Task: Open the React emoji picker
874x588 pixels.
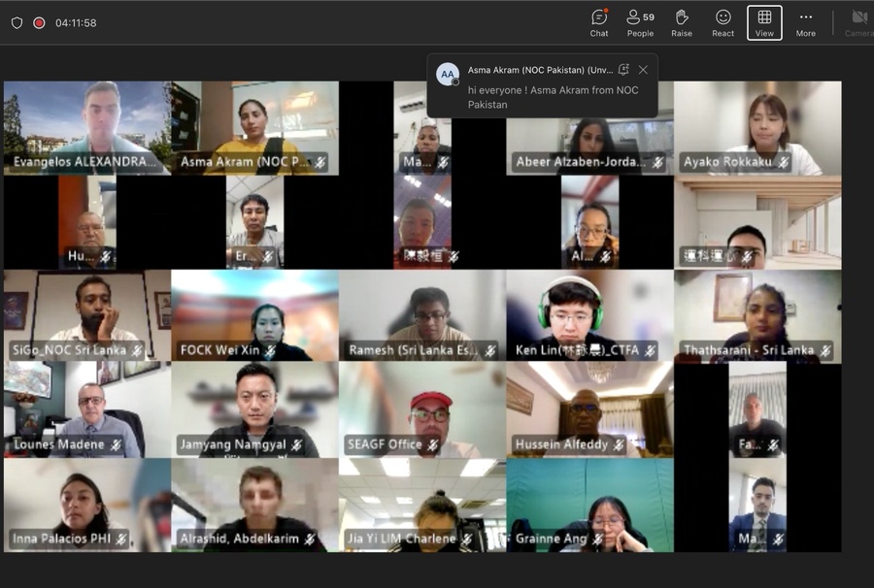Action: pyautogui.click(x=723, y=22)
